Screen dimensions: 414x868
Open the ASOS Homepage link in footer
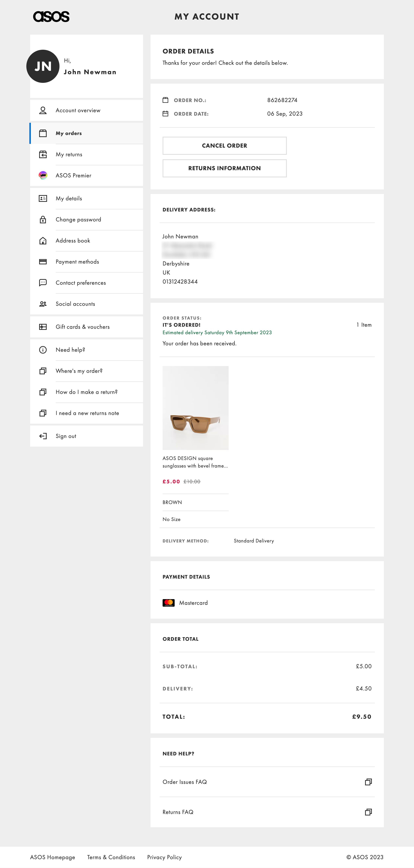point(52,857)
